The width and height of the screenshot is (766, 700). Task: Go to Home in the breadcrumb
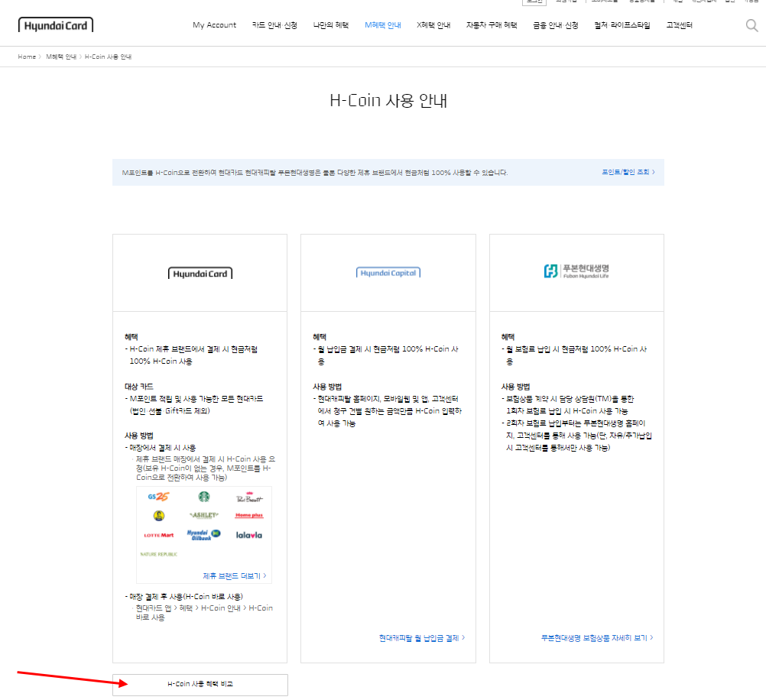point(27,57)
